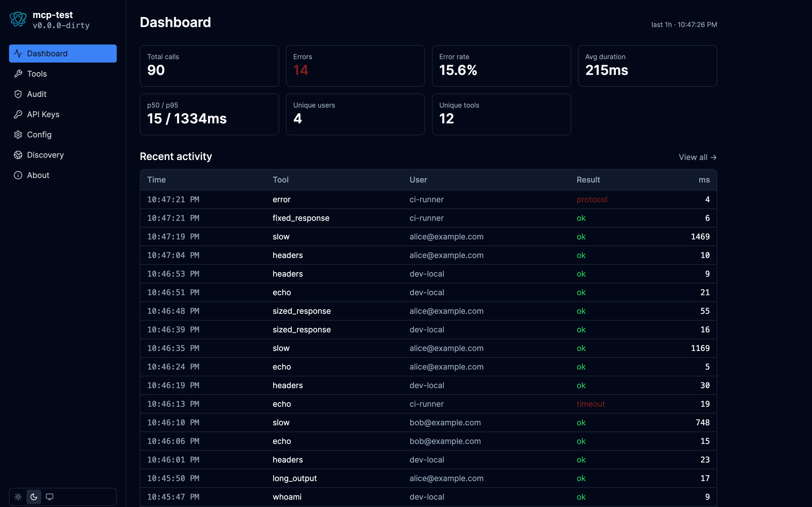812x507 pixels.
Task: Select system theme via the monitor icon
Action: (50, 497)
